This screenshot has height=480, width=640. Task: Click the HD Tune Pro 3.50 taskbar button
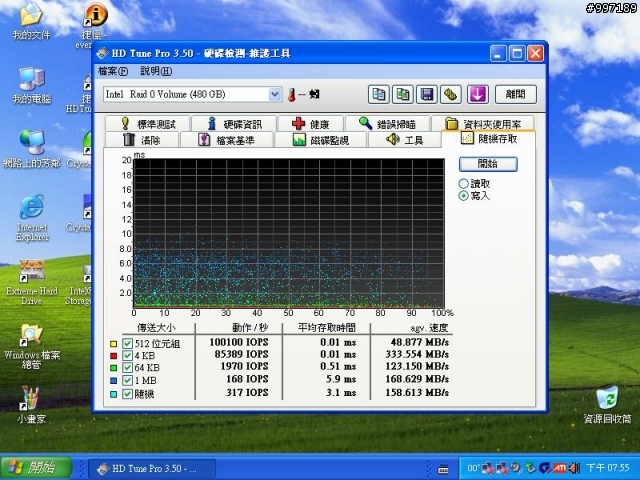pos(152,469)
